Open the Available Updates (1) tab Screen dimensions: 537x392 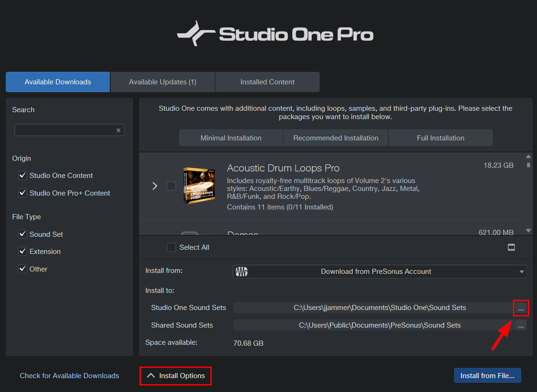pos(163,82)
